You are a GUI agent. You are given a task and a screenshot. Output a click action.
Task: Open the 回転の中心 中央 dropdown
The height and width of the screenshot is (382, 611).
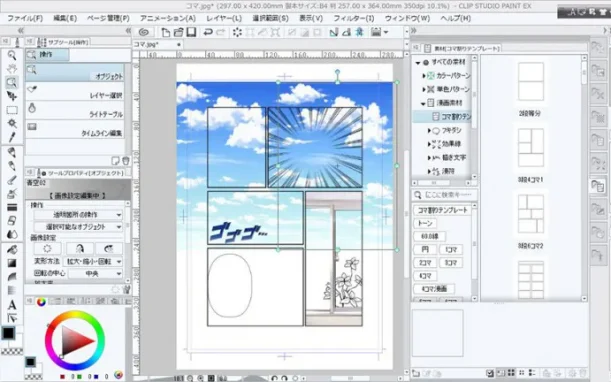coord(95,274)
